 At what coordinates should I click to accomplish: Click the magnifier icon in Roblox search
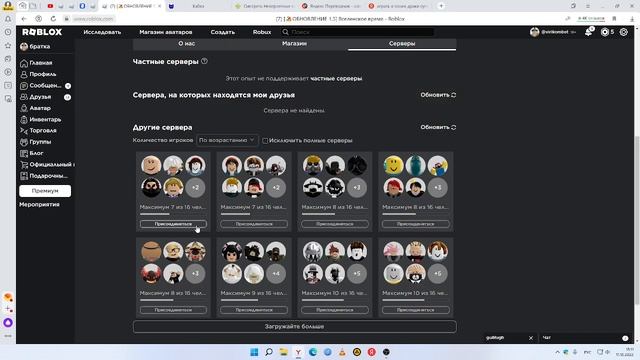point(285,32)
